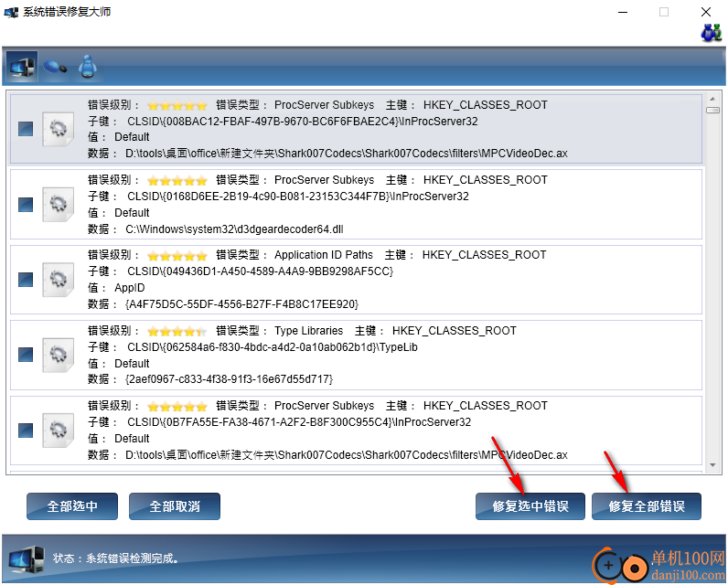Click 'Type Libraries' error type text
This screenshot has width=728, height=585.
309,330
